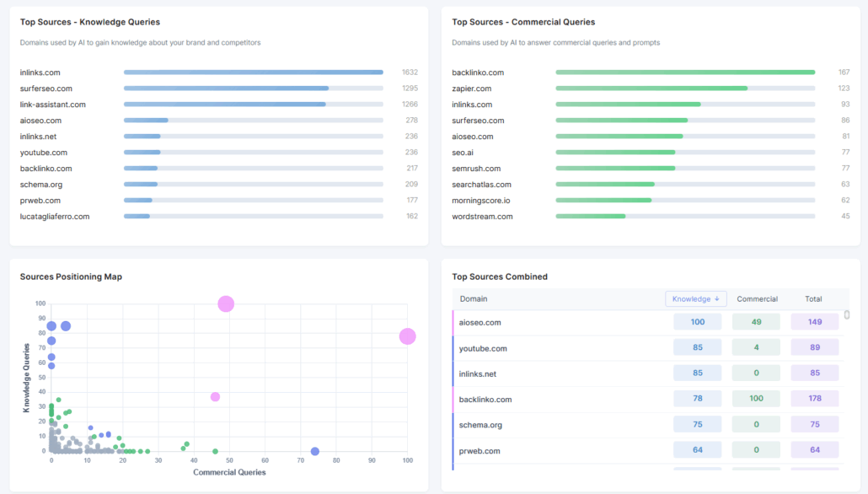Click the Commercial Queries axis label

pos(229,472)
